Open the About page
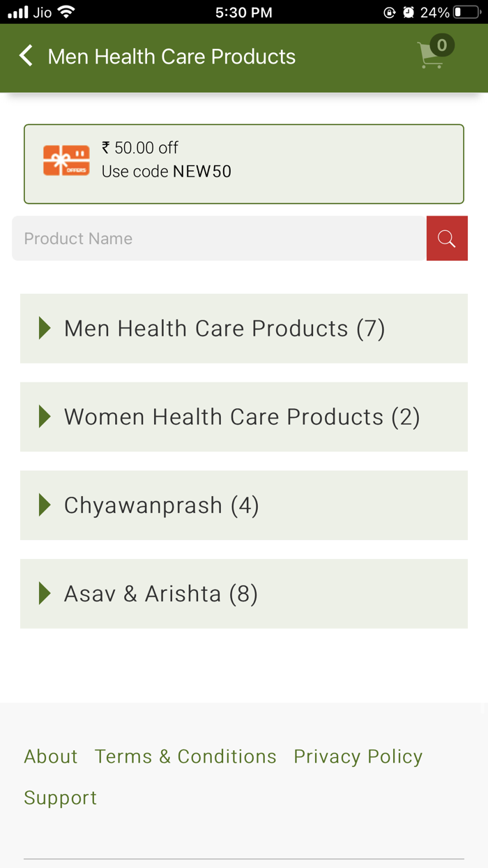The image size is (488, 868). (50, 756)
